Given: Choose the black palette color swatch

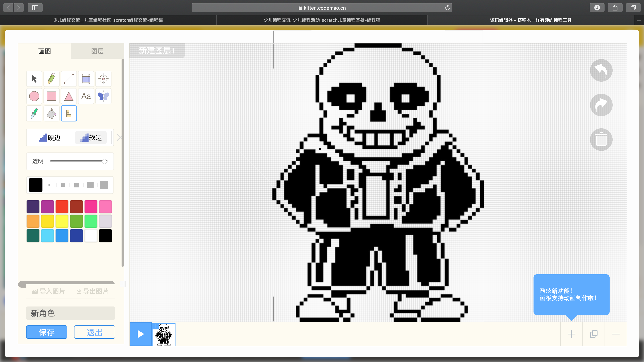Looking at the screenshot, I should 105,236.
